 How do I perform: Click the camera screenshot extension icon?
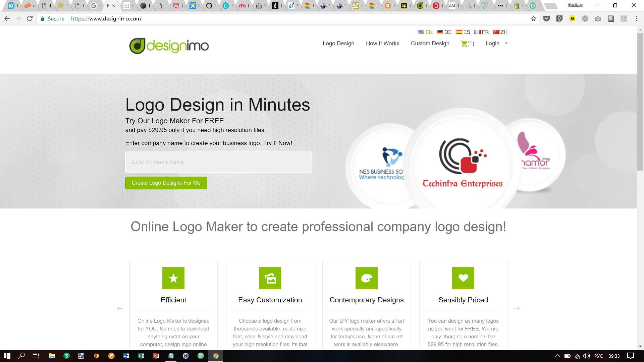(598, 19)
